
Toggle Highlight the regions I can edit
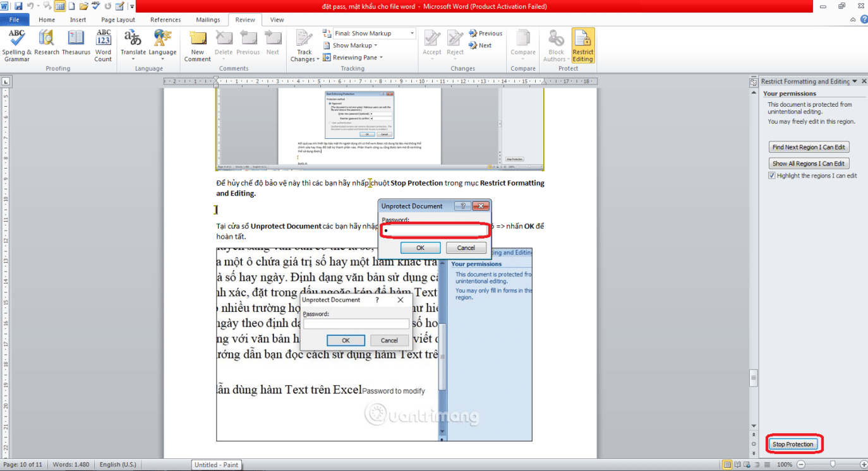point(772,176)
